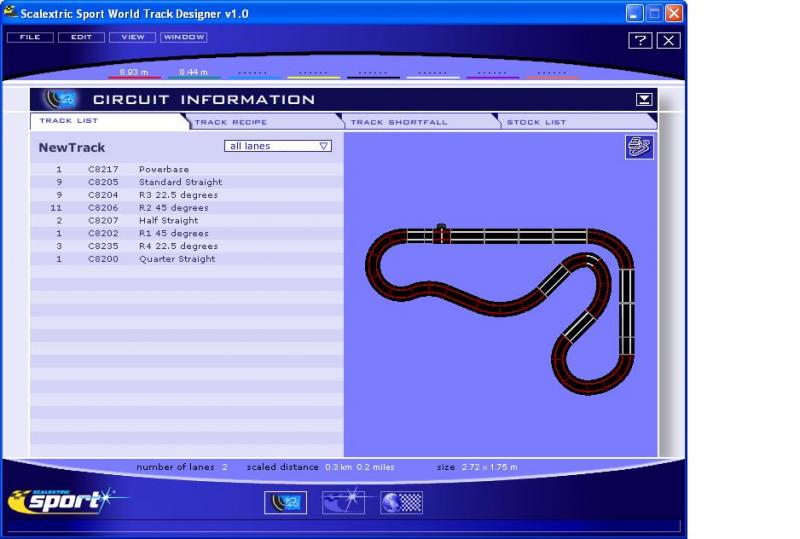Click the question mark help icon

pyautogui.click(x=640, y=40)
